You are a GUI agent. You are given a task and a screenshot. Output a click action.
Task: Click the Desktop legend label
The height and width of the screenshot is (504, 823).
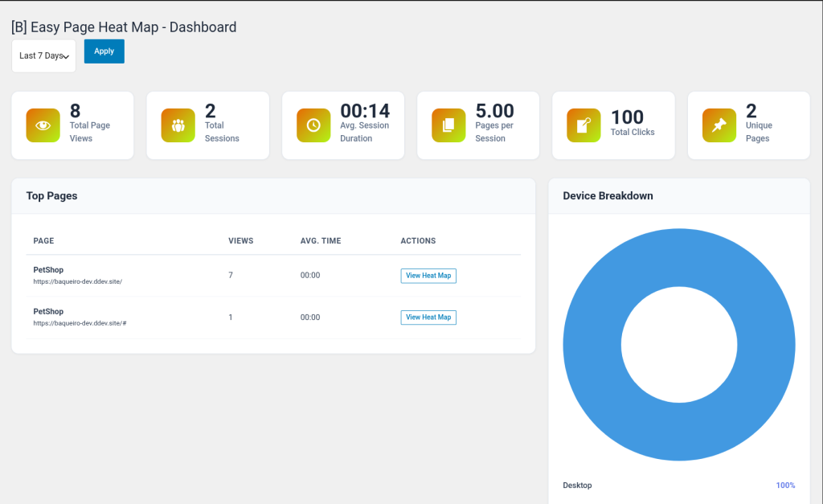pos(577,485)
